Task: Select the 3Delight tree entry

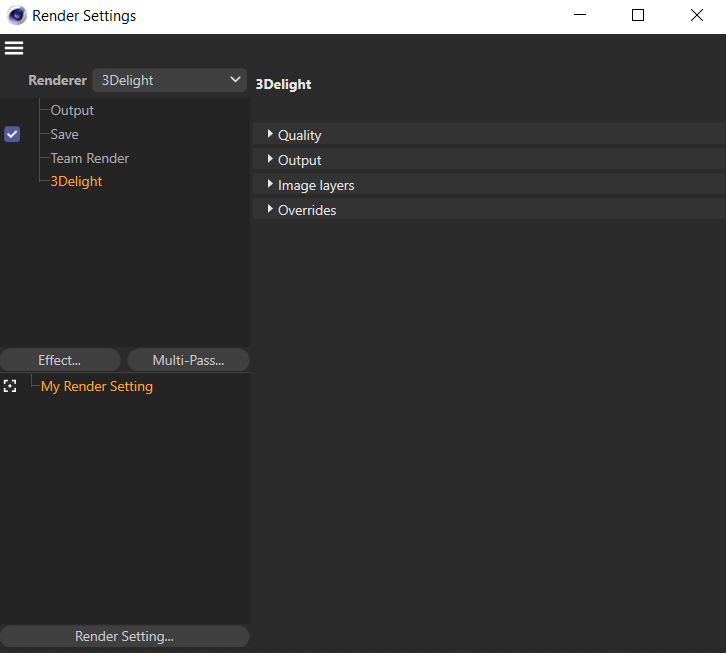Action: click(x=76, y=181)
